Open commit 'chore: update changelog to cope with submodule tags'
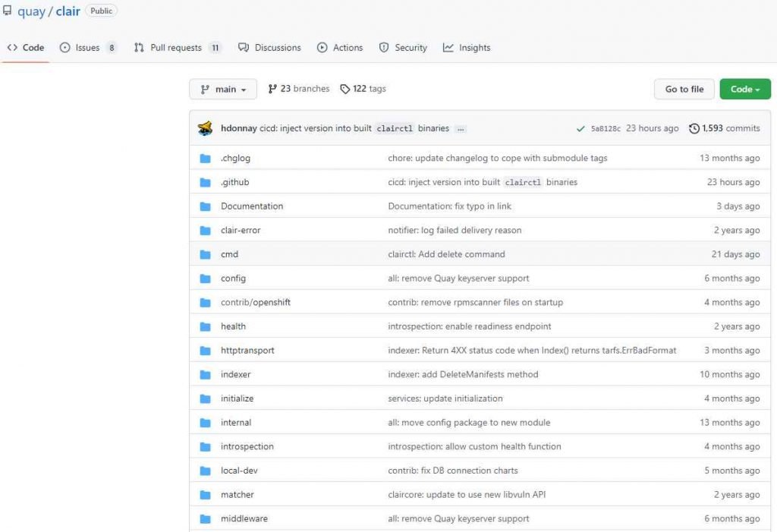The width and height of the screenshot is (777, 532). 498,158
